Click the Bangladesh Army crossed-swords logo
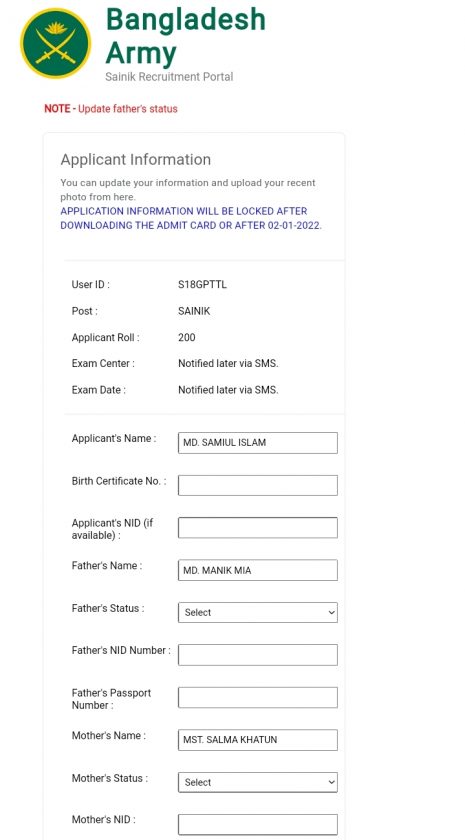465x840 pixels. 56,43
